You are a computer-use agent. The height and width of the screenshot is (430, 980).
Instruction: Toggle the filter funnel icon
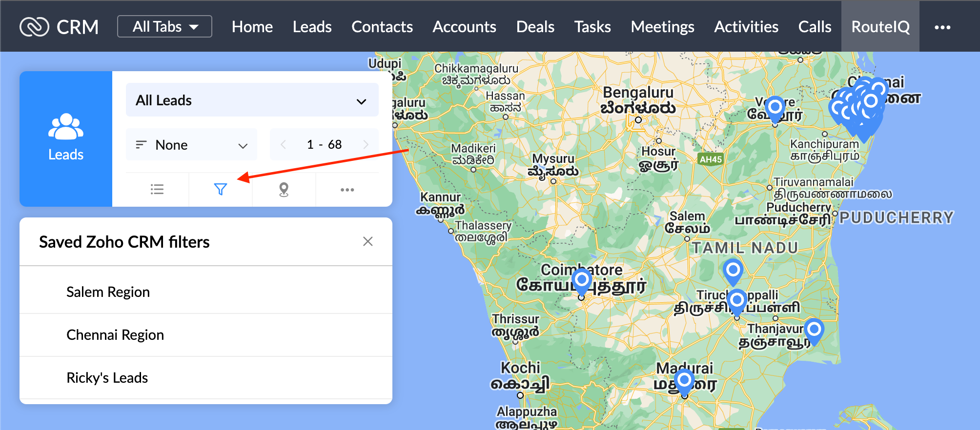221,189
